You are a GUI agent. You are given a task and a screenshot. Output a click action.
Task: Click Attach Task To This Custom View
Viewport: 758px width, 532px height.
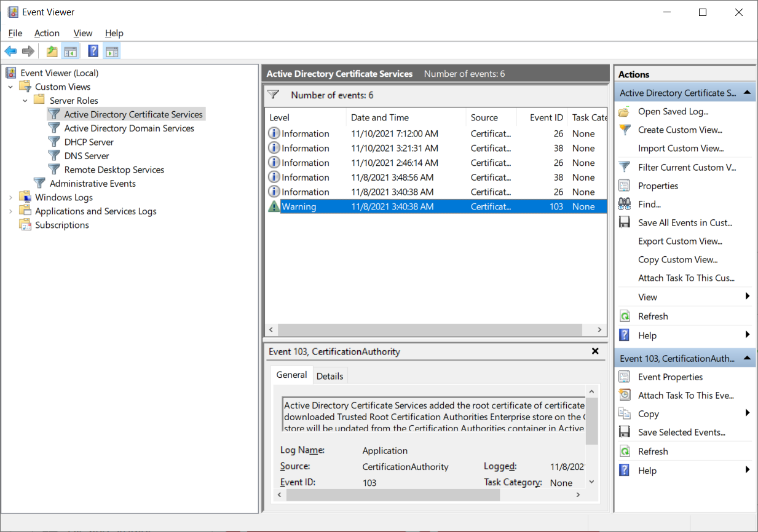tap(686, 278)
